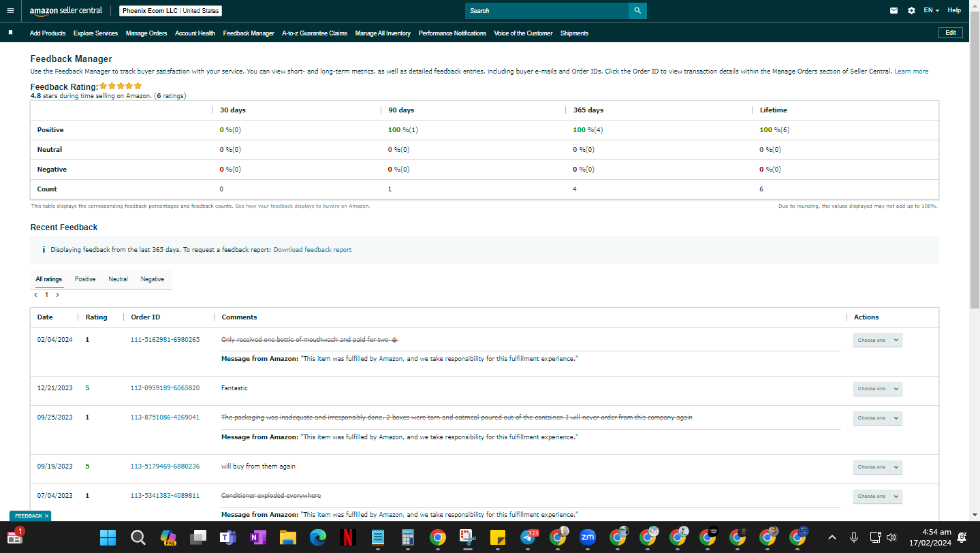Open OneNote from taskbar

click(257, 537)
